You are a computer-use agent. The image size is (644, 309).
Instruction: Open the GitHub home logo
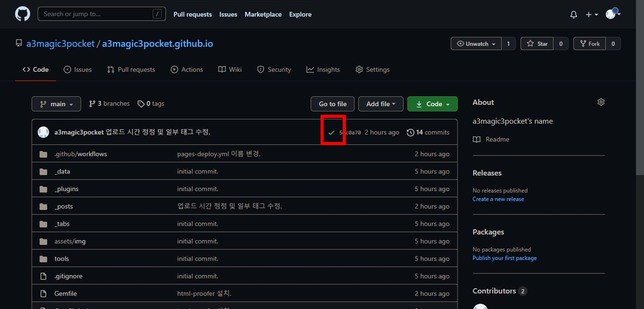pos(23,14)
